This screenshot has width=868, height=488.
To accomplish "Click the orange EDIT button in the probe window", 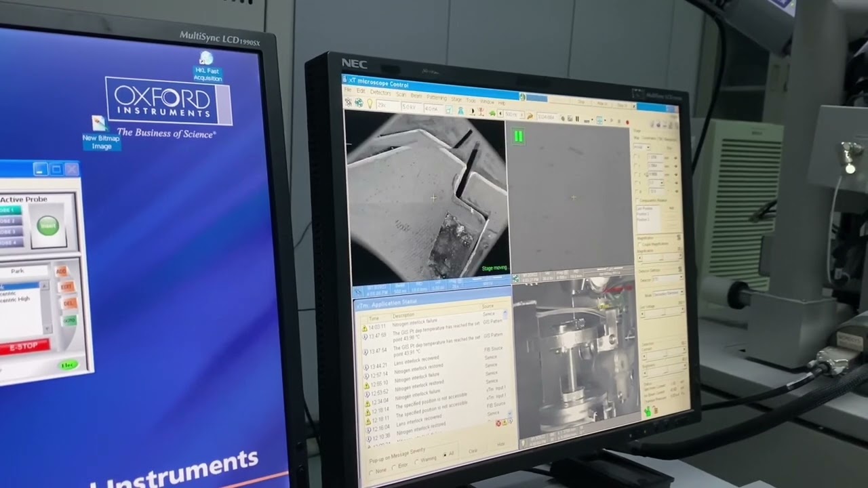I will point(66,287).
